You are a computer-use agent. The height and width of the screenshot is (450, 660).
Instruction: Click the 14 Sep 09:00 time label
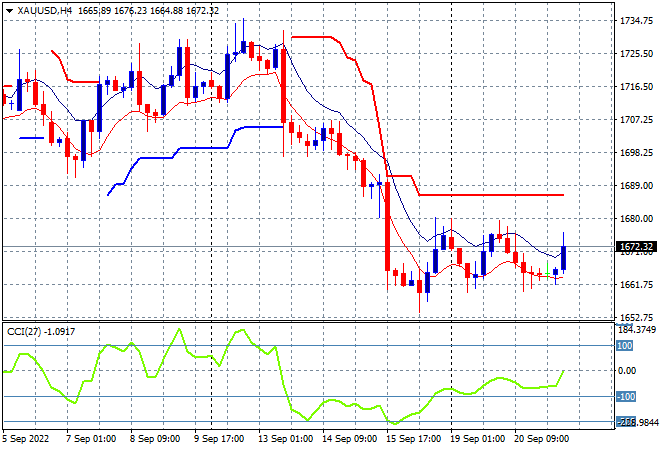(349, 439)
